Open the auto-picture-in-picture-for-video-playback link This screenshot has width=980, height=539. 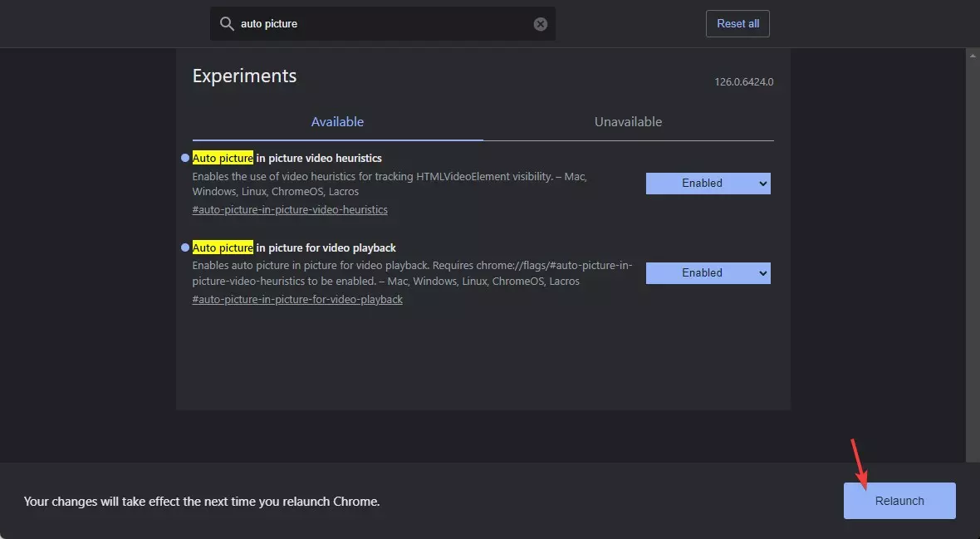pos(297,299)
